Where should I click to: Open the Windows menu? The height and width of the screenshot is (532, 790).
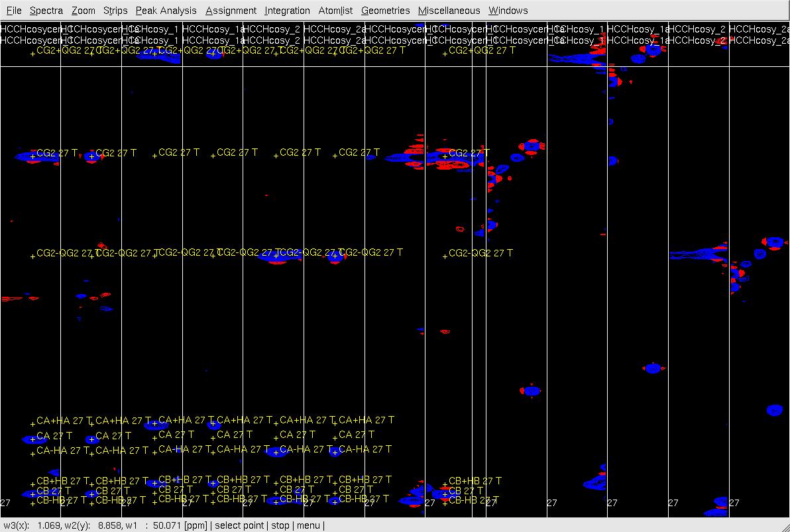click(x=508, y=11)
